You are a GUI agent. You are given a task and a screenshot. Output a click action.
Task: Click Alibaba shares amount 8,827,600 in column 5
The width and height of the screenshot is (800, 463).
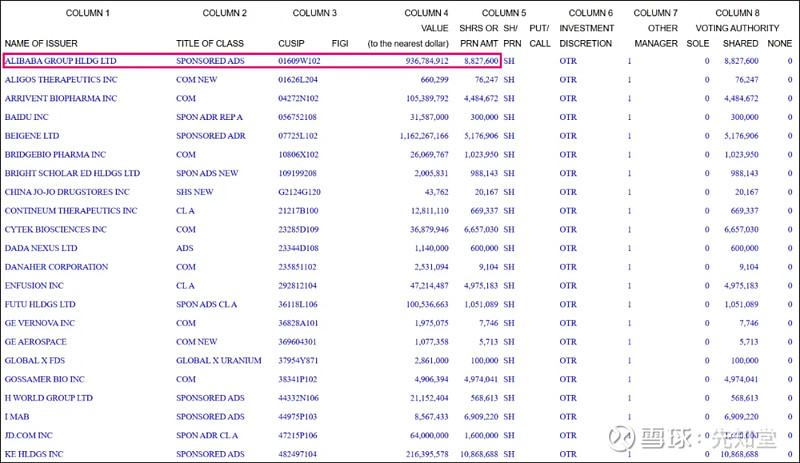coord(481,61)
